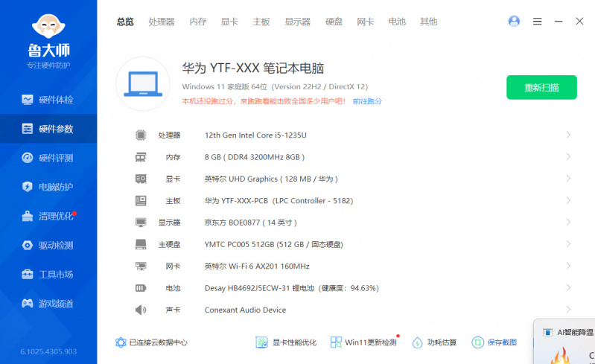Open 硬件评测 benchmark section

click(48, 158)
